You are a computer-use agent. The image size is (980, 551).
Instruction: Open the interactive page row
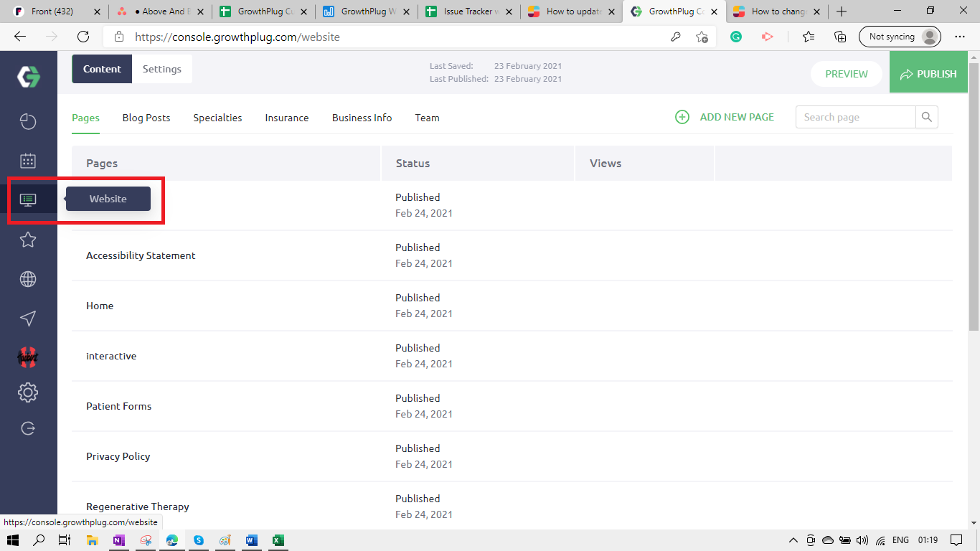[512, 356]
